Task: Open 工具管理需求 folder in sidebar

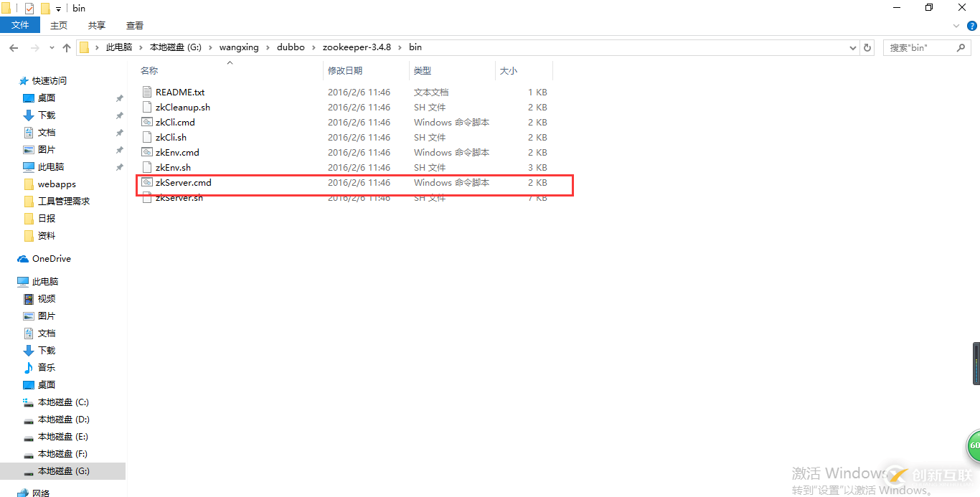Action: 64,202
